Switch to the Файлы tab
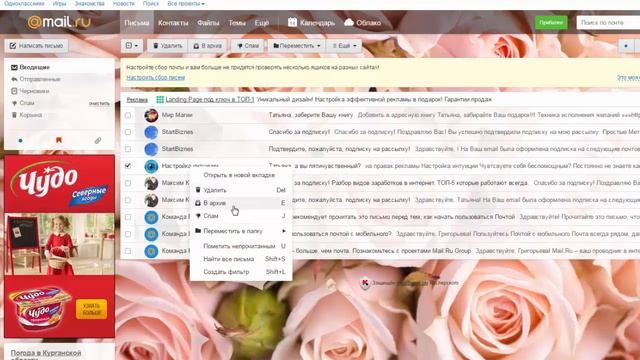640x360 pixels. point(208,22)
